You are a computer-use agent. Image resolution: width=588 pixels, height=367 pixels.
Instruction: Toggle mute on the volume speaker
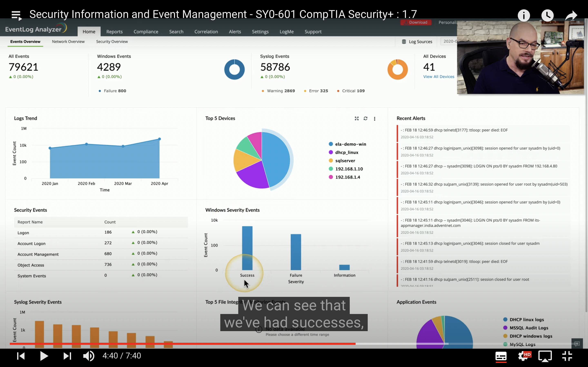click(x=89, y=356)
